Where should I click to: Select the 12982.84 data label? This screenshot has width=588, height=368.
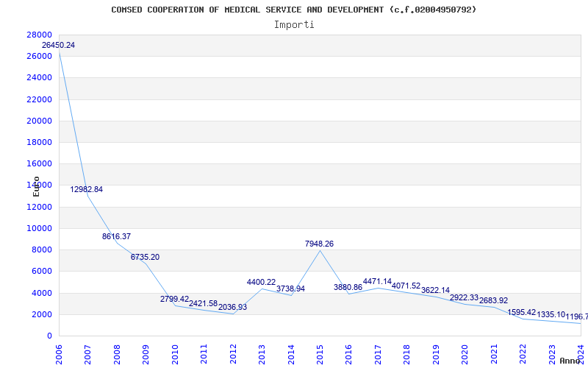pos(86,189)
